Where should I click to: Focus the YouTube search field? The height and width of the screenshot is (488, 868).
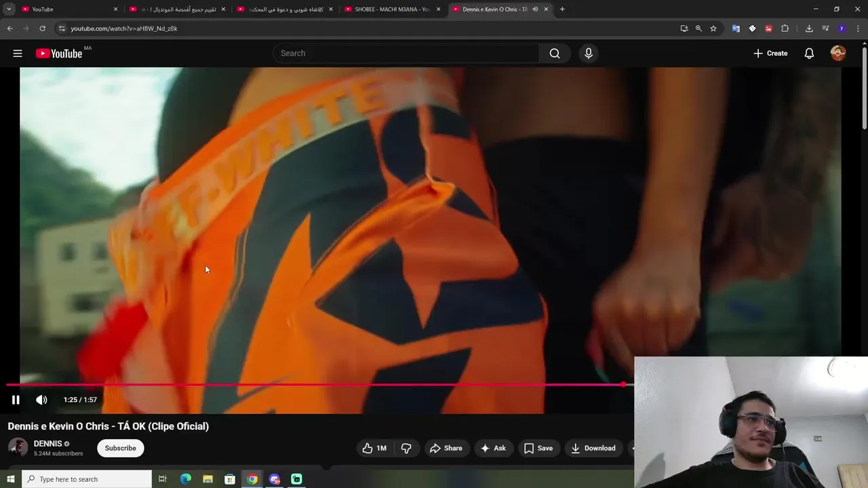pyautogui.click(x=407, y=54)
